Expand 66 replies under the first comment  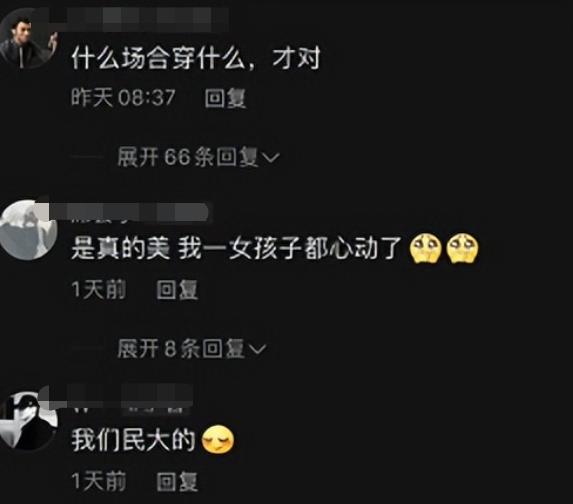[x=198, y=158]
